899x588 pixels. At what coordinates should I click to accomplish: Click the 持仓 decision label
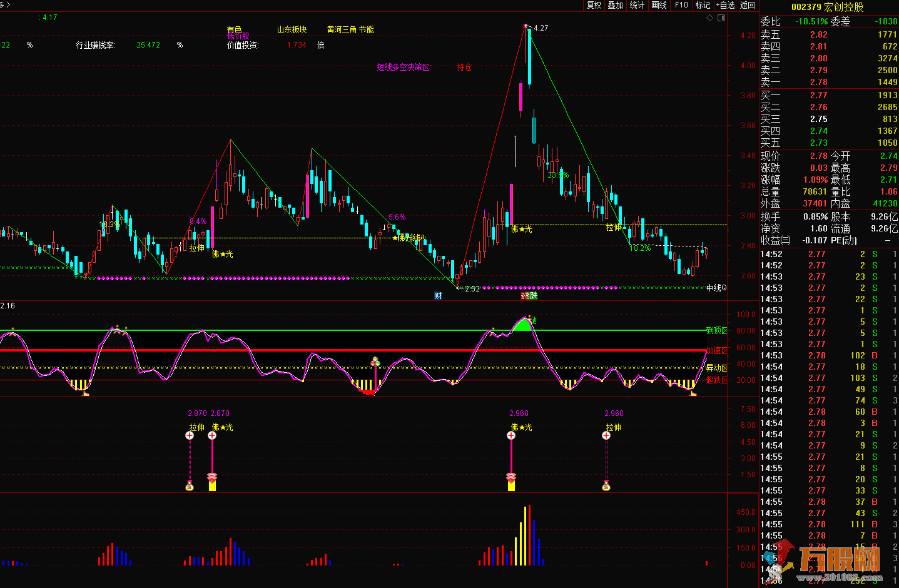click(464, 68)
